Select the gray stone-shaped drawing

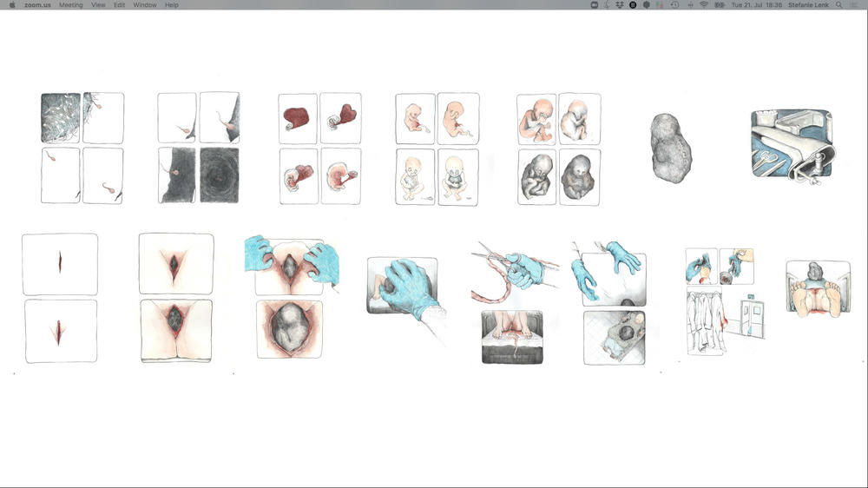(669, 148)
